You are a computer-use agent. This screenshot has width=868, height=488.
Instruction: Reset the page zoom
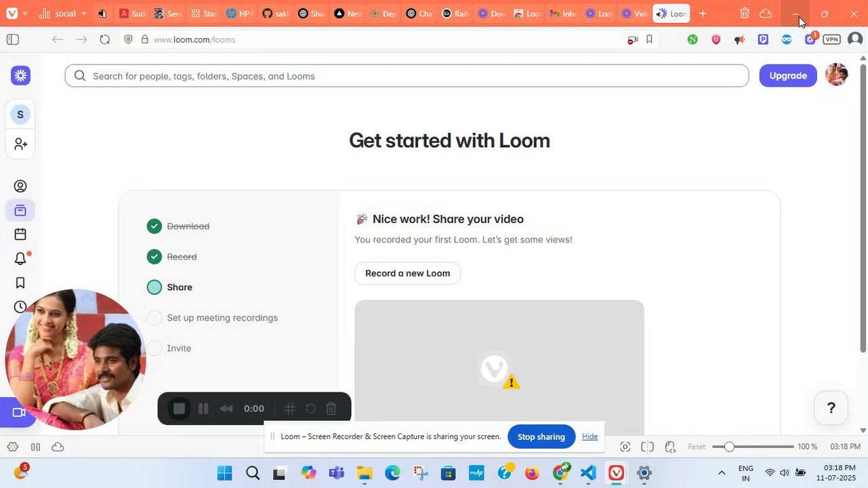click(x=697, y=447)
